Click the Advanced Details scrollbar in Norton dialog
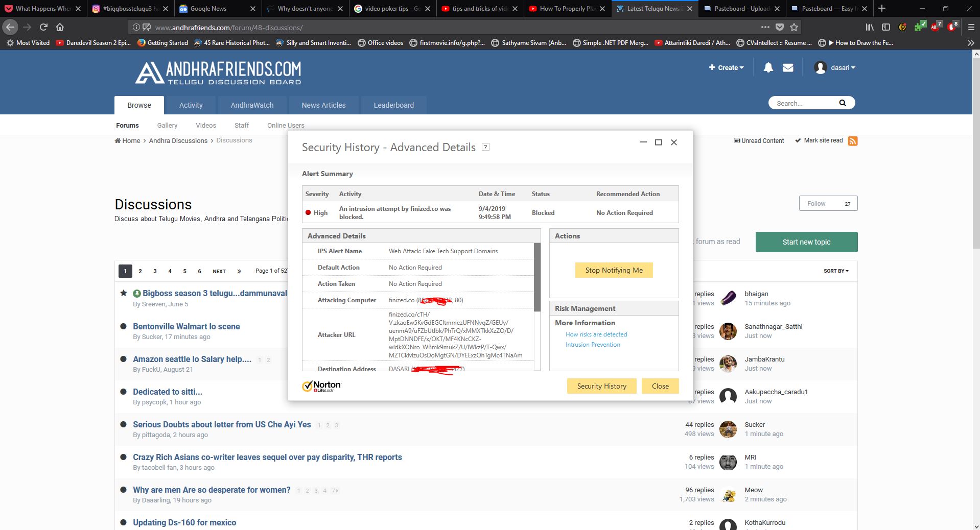The height and width of the screenshot is (530, 980). pos(537,277)
